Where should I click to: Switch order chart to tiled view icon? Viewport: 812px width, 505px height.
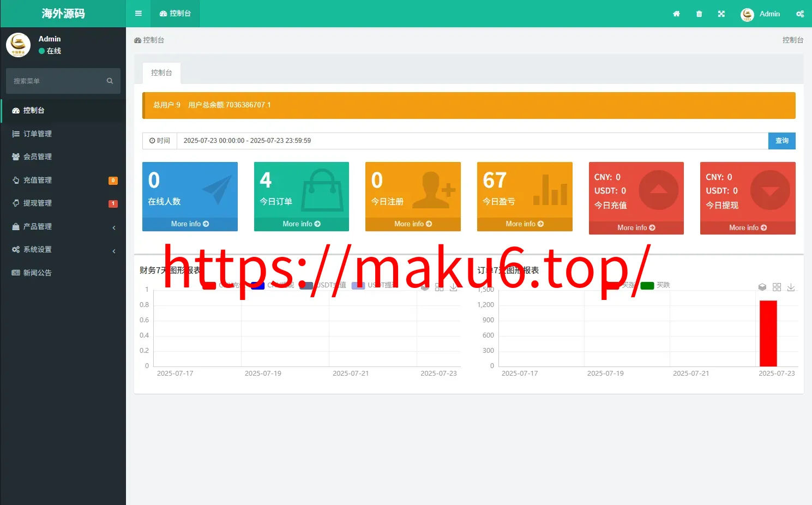[x=777, y=287]
